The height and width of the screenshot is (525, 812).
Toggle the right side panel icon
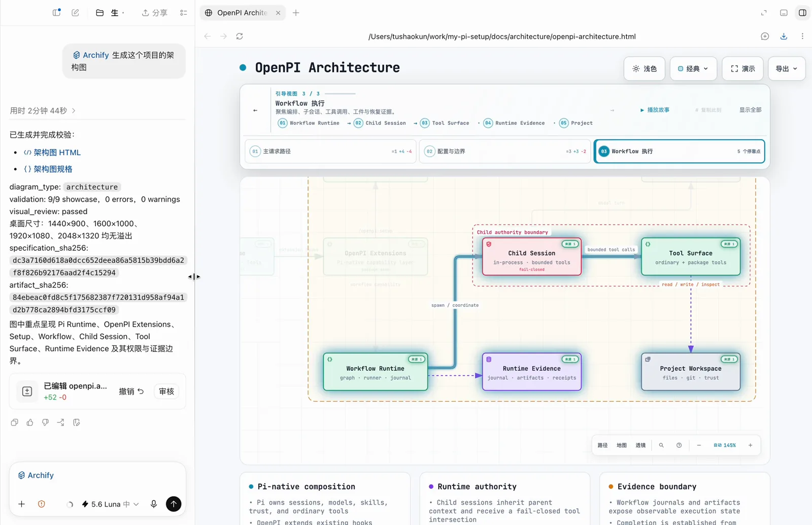click(802, 13)
